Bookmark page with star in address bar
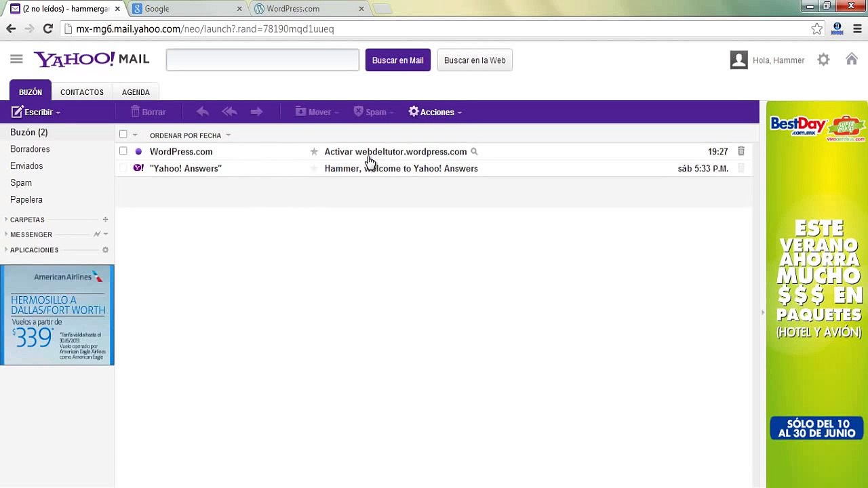868x488 pixels. click(x=817, y=29)
